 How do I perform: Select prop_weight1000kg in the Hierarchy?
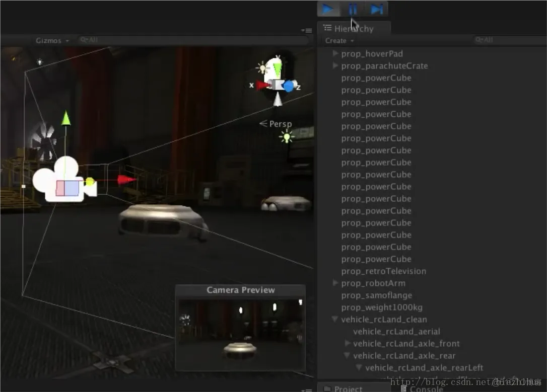click(382, 307)
